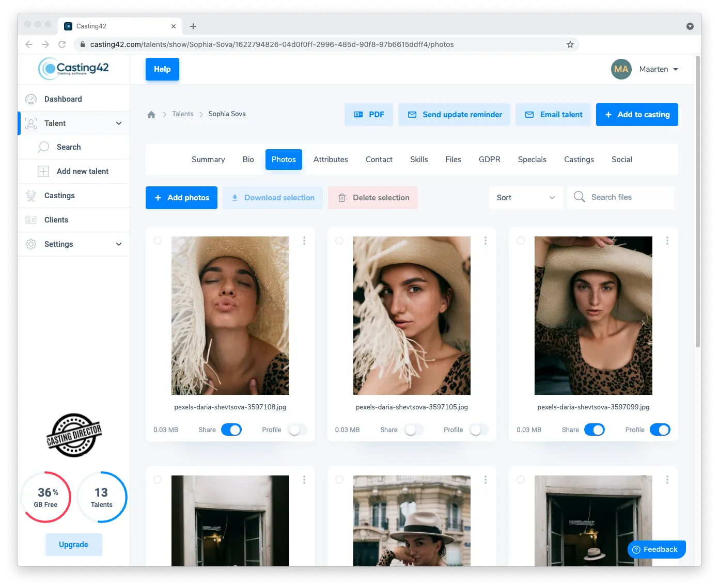Open the Maarten account dropdown
This screenshot has width=719, height=588.
(x=659, y=69)
